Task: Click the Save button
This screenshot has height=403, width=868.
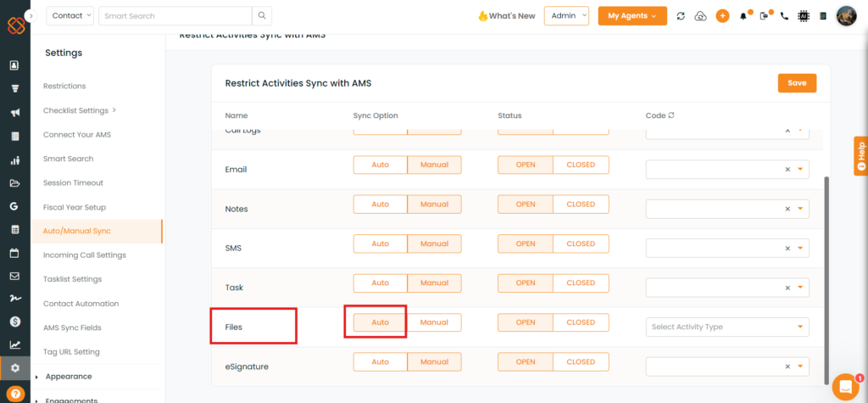Action: point(797,83)
